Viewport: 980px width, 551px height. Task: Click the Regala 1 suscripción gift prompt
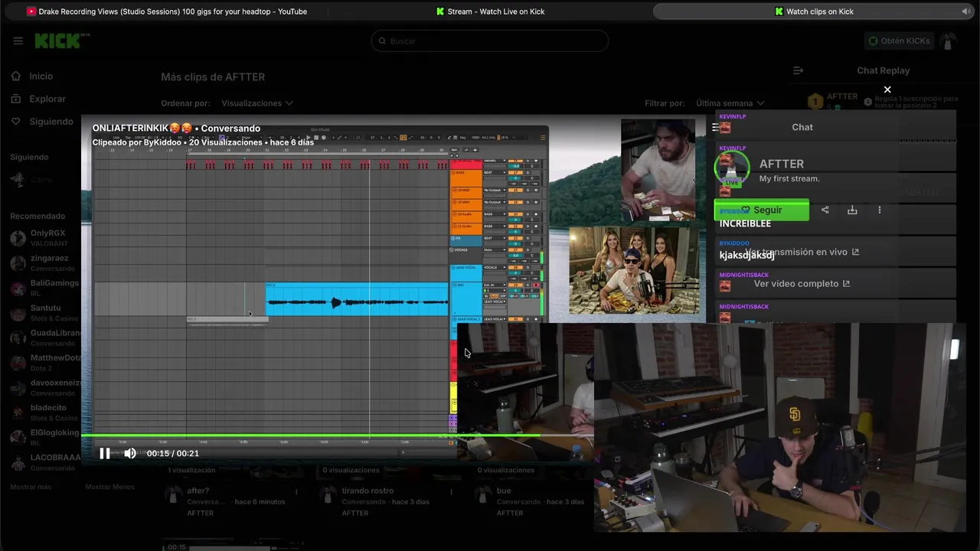tap(912, 102)
